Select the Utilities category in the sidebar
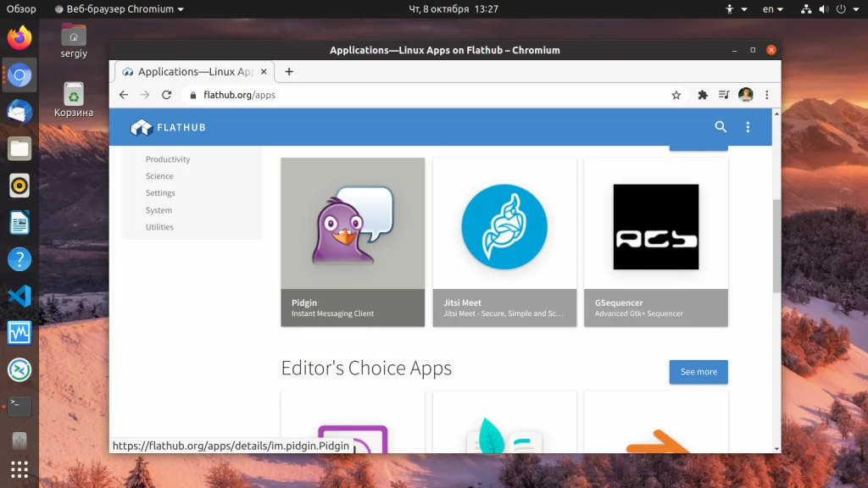Viewport: 868px width, 488px height. click(159, 227)
